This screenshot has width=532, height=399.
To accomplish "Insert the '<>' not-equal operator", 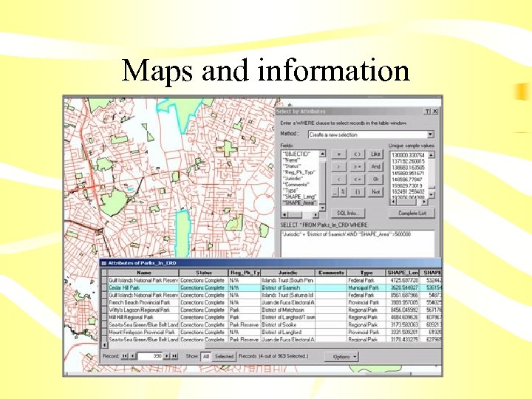I will click(x=357, y=154).
